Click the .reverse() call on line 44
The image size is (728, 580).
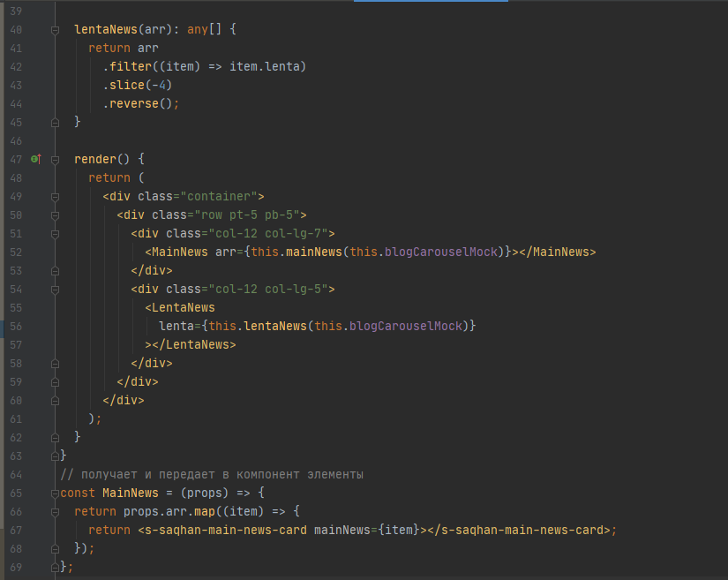point(138,103)
